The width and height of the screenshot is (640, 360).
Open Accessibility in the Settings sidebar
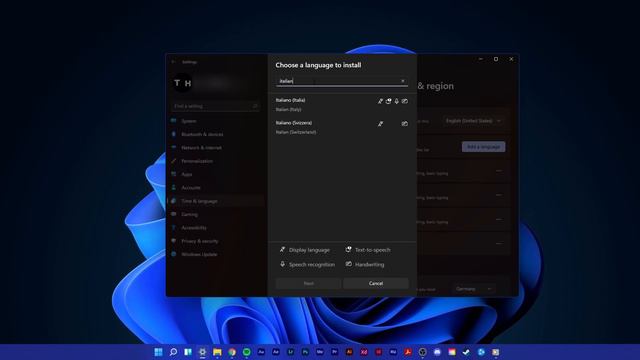pos(216,228)
